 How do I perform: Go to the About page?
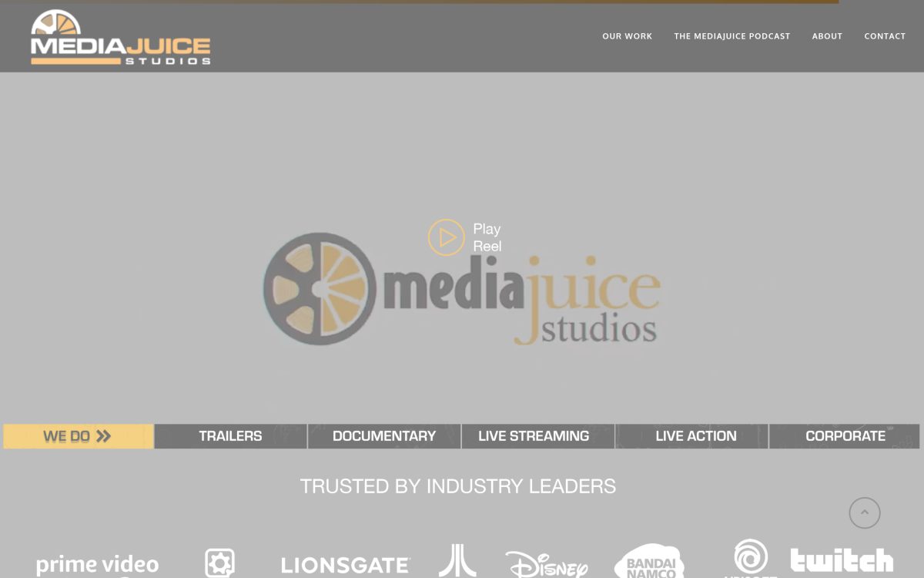827,36
